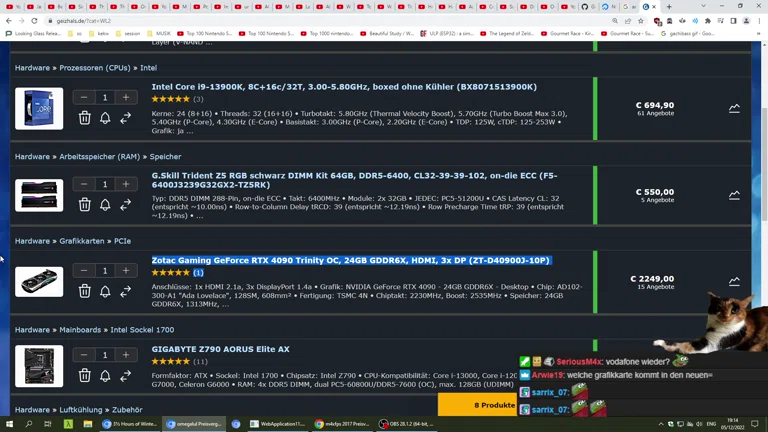Switch to OBS in the taskbar
Viewport: 768px width, 432px height.
tap(406, 424)
